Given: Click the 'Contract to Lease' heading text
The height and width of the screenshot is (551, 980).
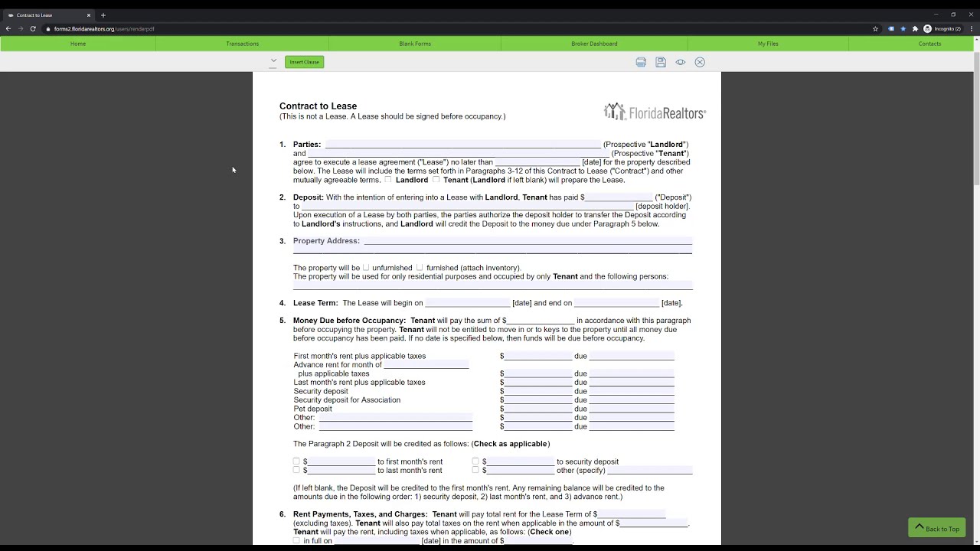Looking at the screenshot, I should 318,106.
